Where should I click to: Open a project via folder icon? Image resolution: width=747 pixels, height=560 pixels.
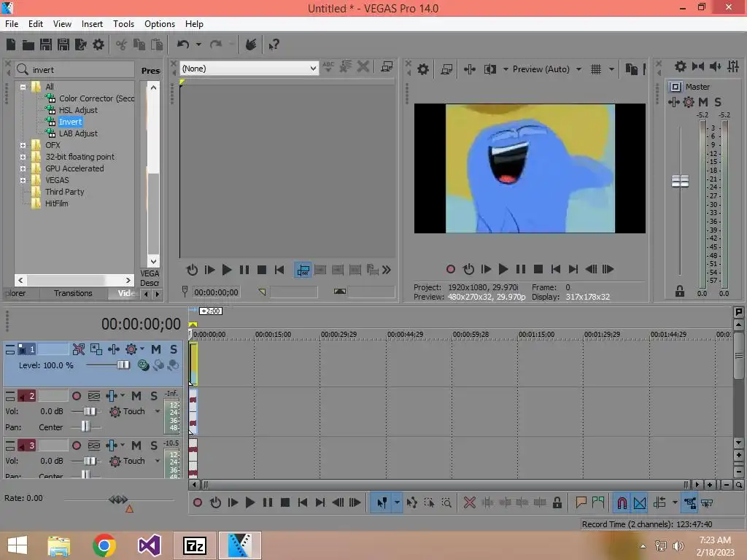[28, 44]
